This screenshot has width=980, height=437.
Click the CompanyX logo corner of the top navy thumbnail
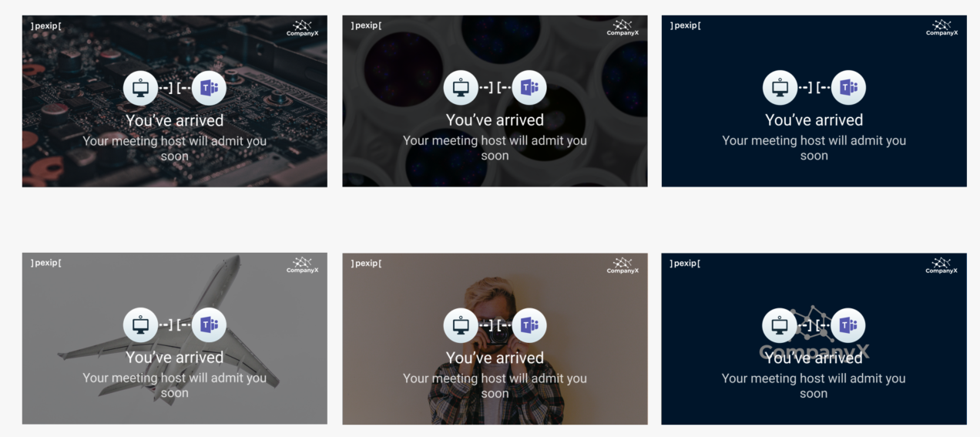click(941, 29)
